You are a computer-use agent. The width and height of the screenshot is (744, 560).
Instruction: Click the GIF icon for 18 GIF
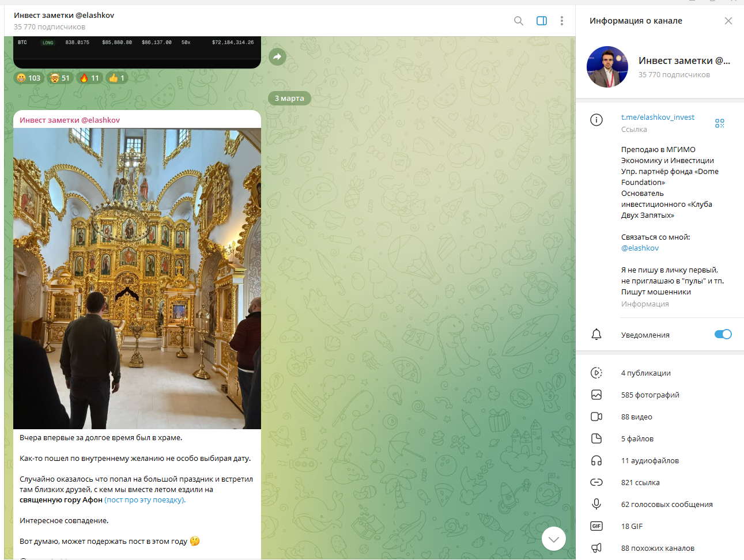tap(596, 526)
